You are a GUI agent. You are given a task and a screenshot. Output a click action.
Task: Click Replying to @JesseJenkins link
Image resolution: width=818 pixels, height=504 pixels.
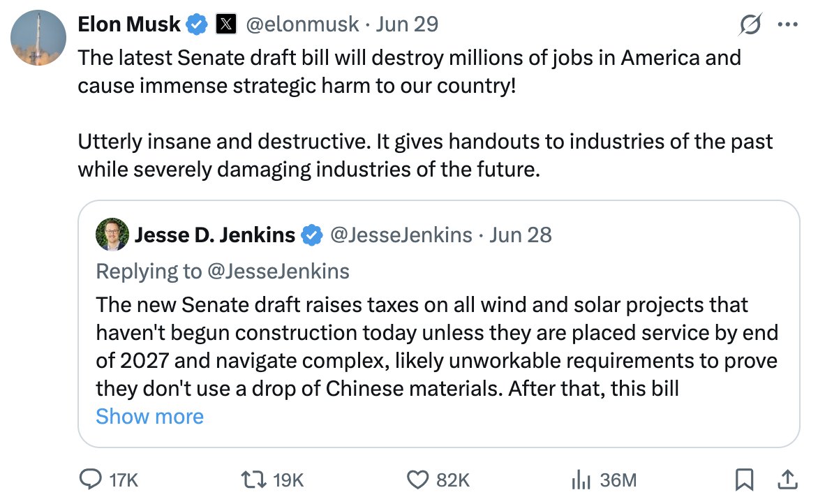222,271
